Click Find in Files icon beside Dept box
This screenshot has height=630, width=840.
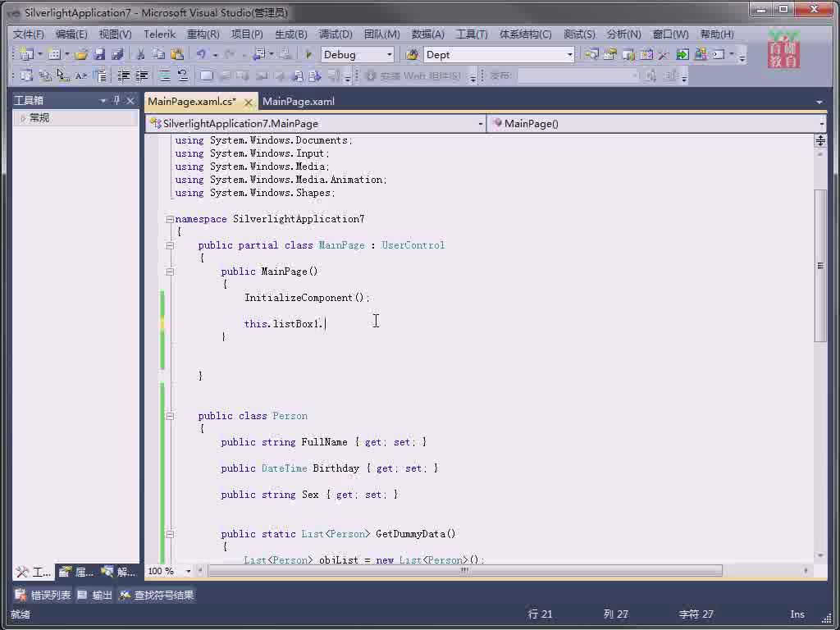pyautogui.click(x=412, y=54)
